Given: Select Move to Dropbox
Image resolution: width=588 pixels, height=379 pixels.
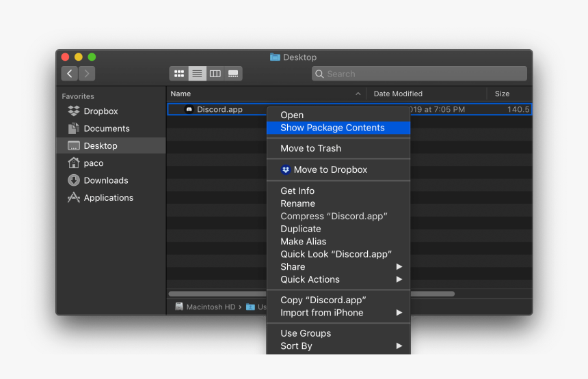Looking at the screenshot, I should pos(338,169).
